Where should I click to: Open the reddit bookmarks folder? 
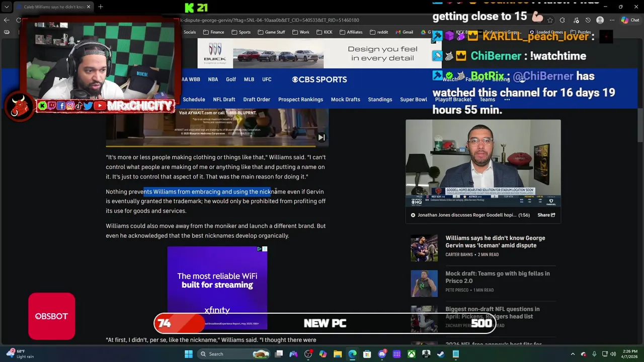379,32
